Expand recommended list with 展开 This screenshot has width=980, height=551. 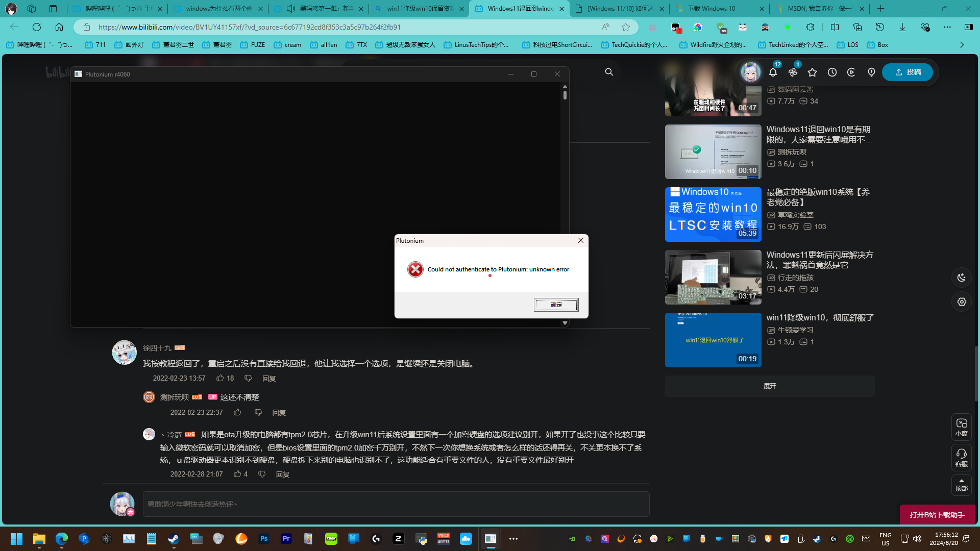point(770,386)
